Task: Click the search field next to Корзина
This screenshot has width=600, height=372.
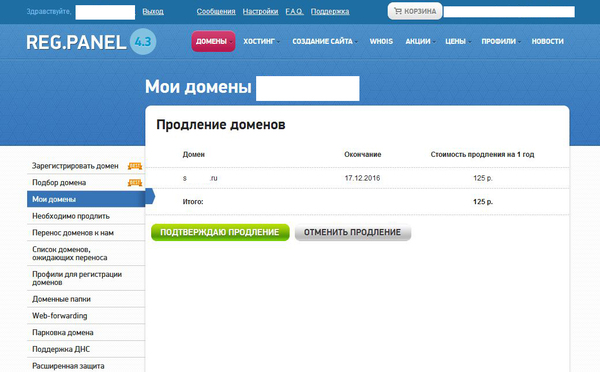Action: click(509, 11)
